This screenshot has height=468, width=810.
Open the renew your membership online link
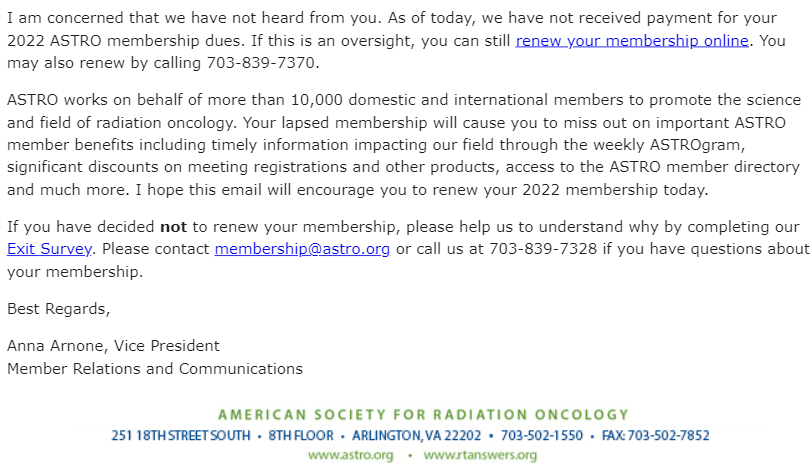coord(631,40)
